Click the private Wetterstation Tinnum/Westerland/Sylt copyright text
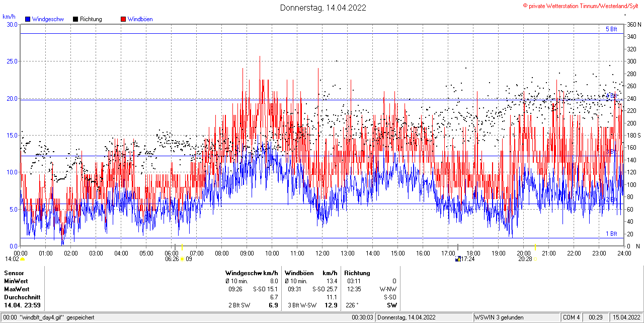Screen dimensions: 644x323 (581, 6)
